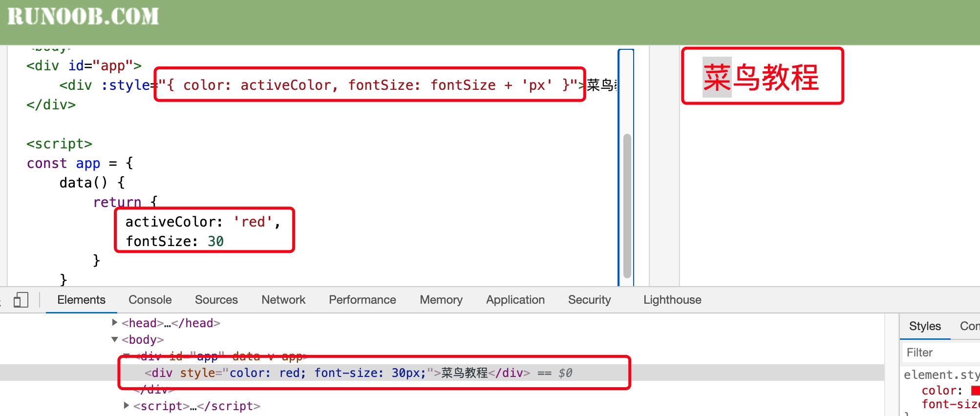980x416 pixels.
Task: Select the Memory tab
Action: pyautogui.click(x=441, y=300)
